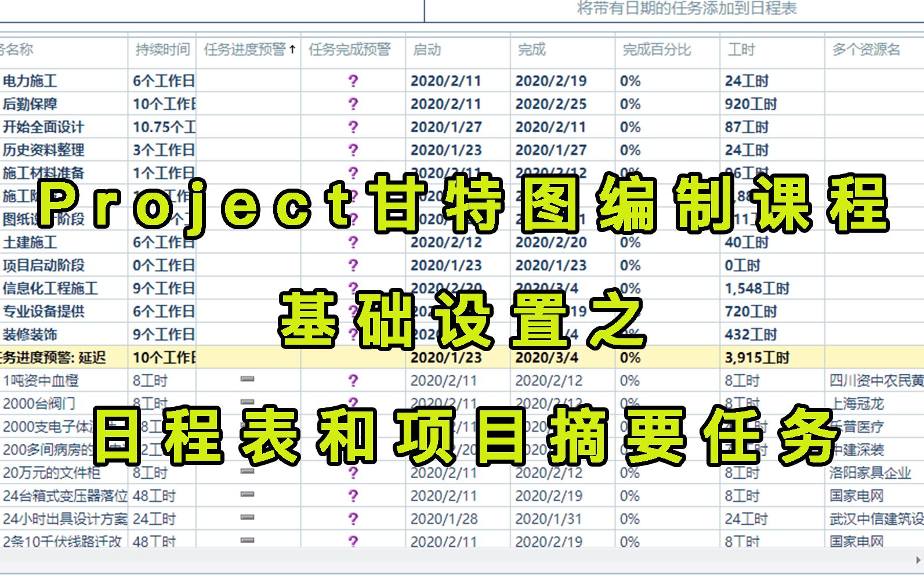The image size is (924, 578).
Task: Select the 任务进度预警 column header
Action: 249,50
